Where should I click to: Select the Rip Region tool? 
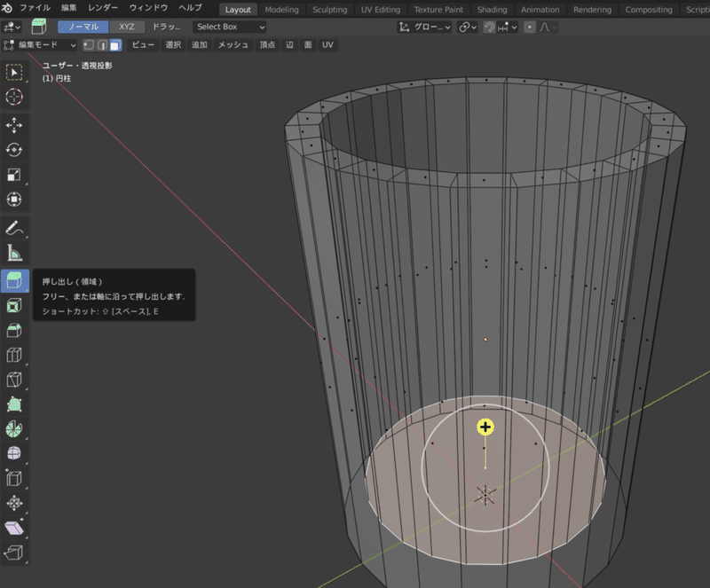pos(14,553)
